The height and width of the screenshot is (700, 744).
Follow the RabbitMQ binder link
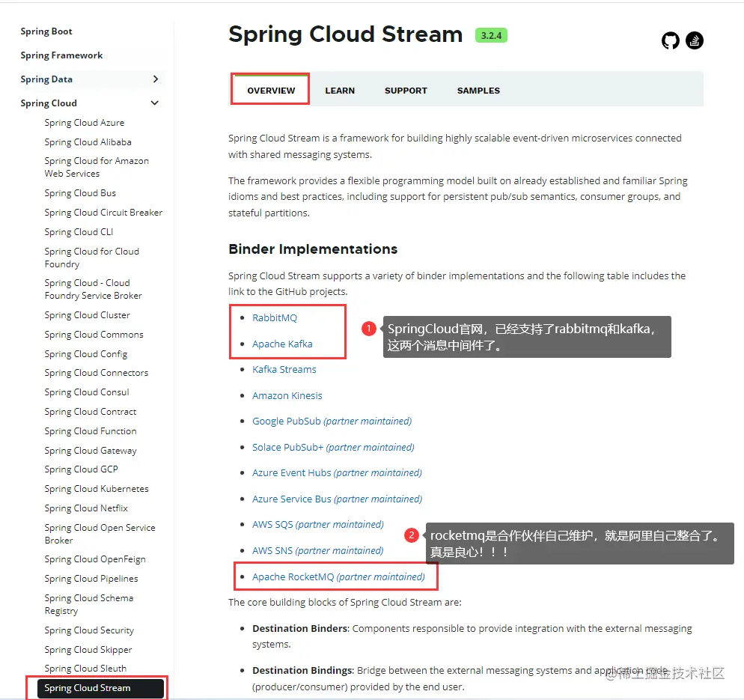point(275,318)
